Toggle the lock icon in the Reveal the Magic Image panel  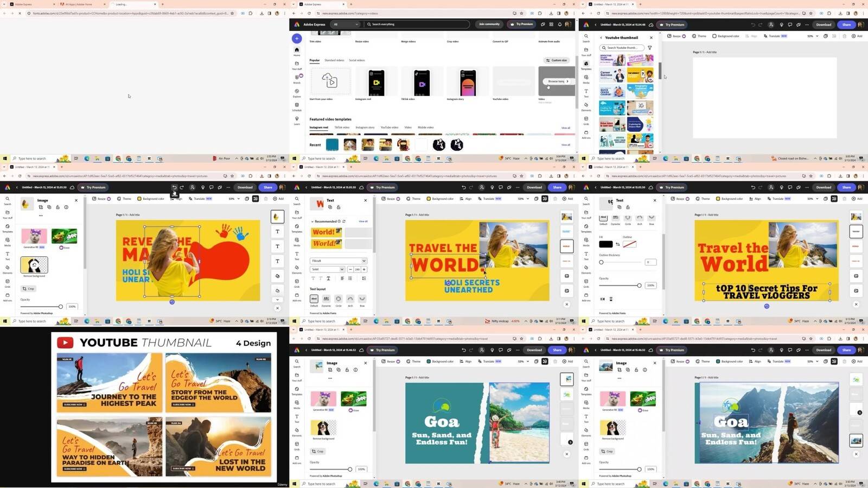tap(58, 207)
